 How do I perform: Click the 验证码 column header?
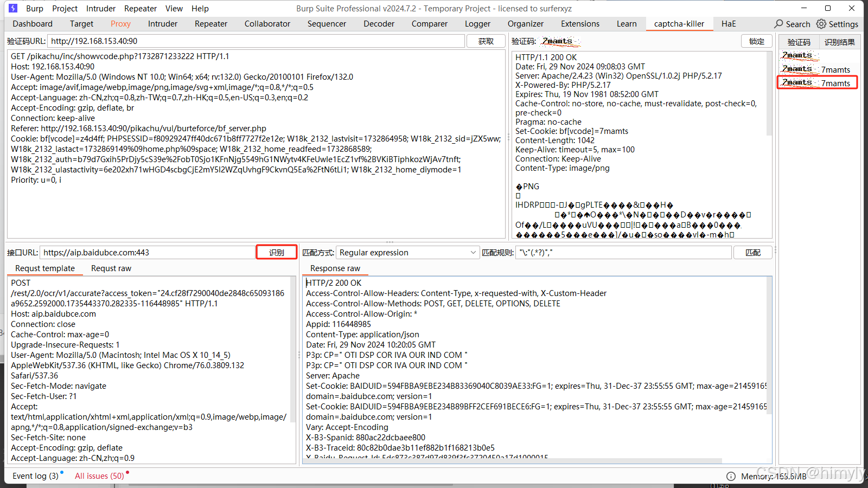point(799,42)
